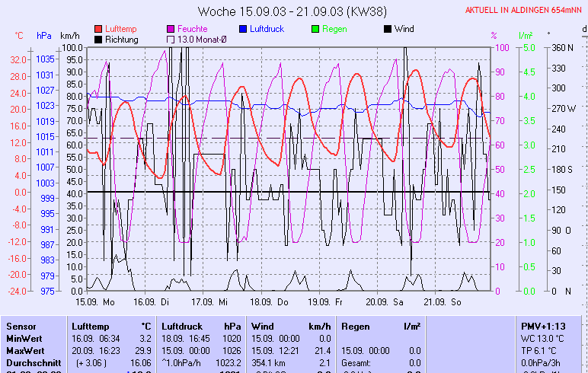This screenshot has width=588, height=373.
Task: Select the 15.09. Mo date marker
Action: pos(95,302)
